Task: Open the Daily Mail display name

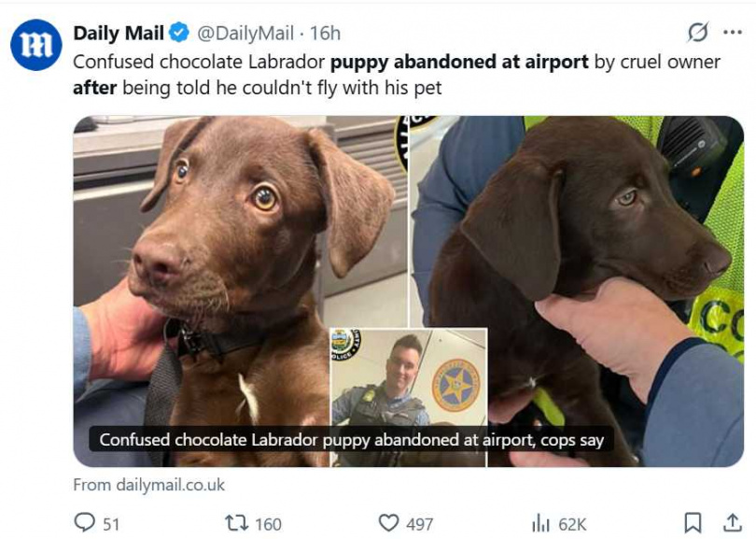Action: [119, 34]
